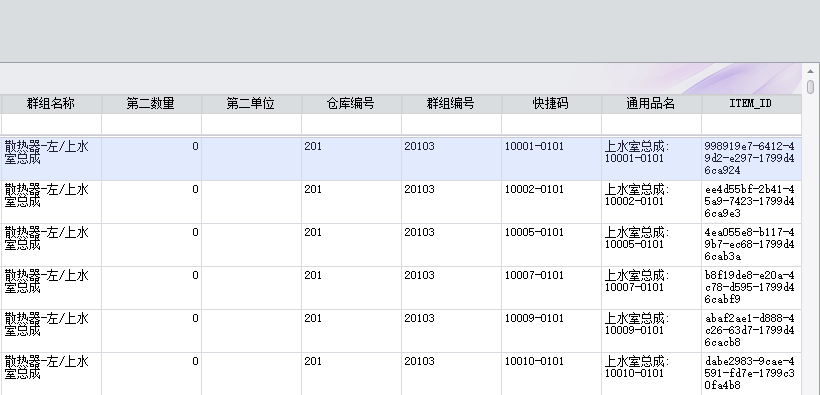
Task: Select ITEM_ID cell starting 4ea055e8
Action: tap(751, 245)
